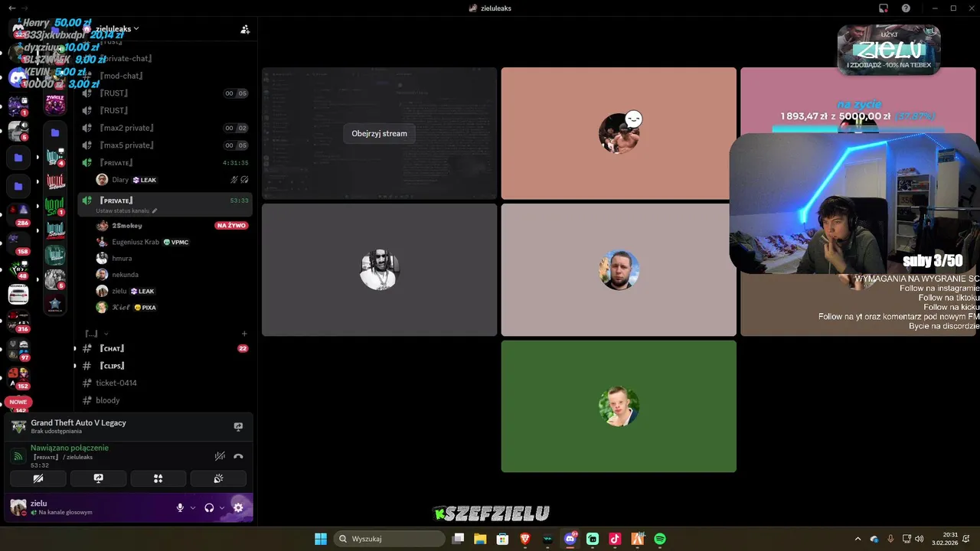Open microphone input options chevron
980x551 pixels.
pos(193,507)
